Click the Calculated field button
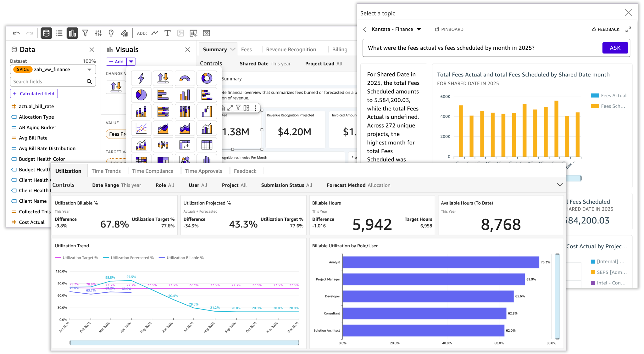Screen dimensions: 644x354 [34, 93]
